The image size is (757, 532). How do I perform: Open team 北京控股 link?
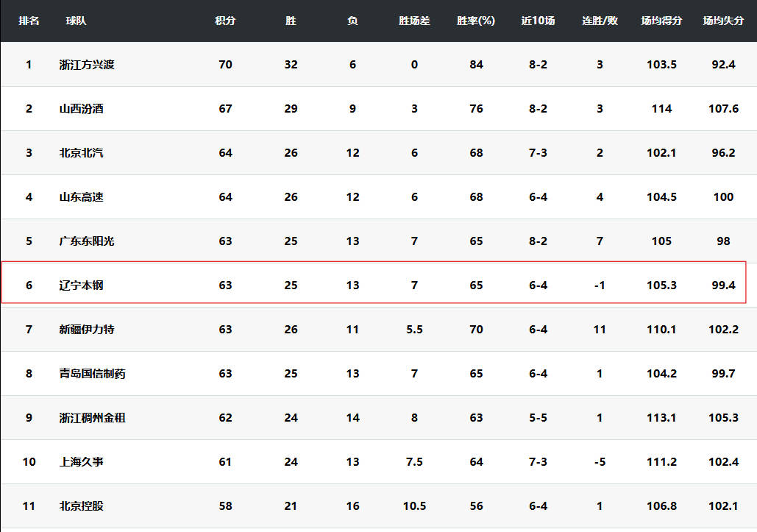(x=81, y=506)
